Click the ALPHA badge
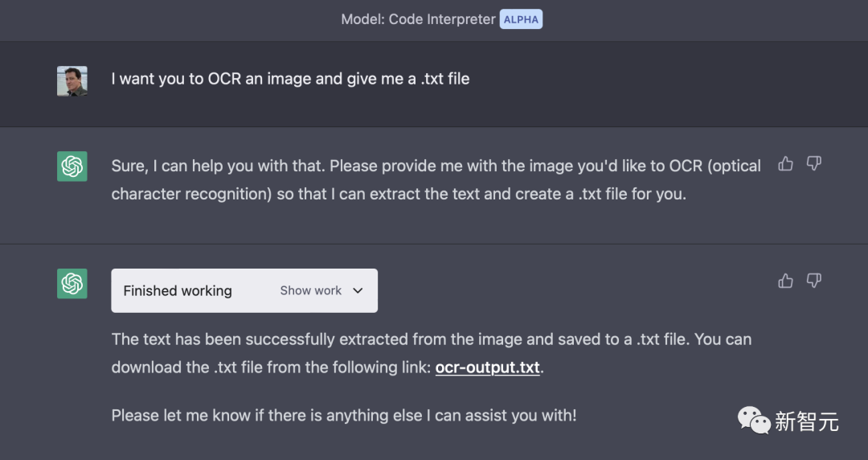Image resolution: width=868 pixels, height=460 pixels. 521,19
